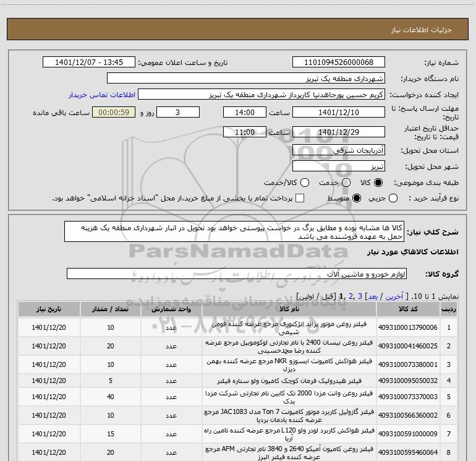Viewport: 476px width, 461px height.
Task: Select item code 4093100595460064
Action: pos(408,452)
